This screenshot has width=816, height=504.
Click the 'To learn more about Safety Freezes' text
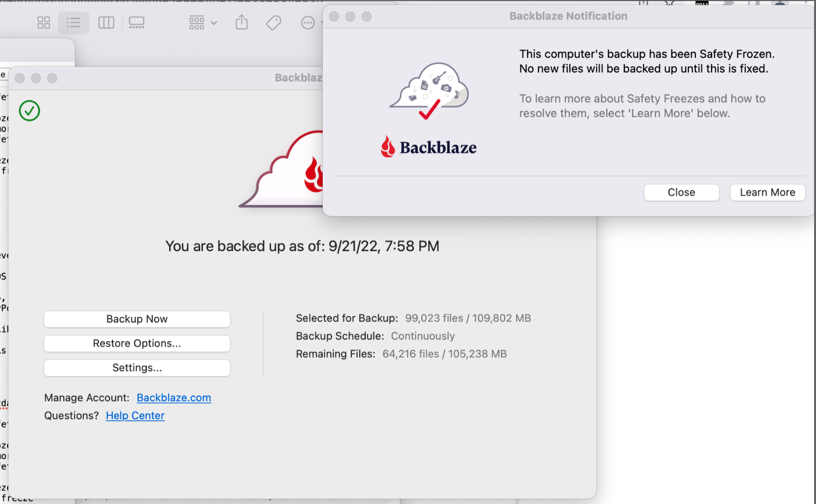[x=642, y=106]
